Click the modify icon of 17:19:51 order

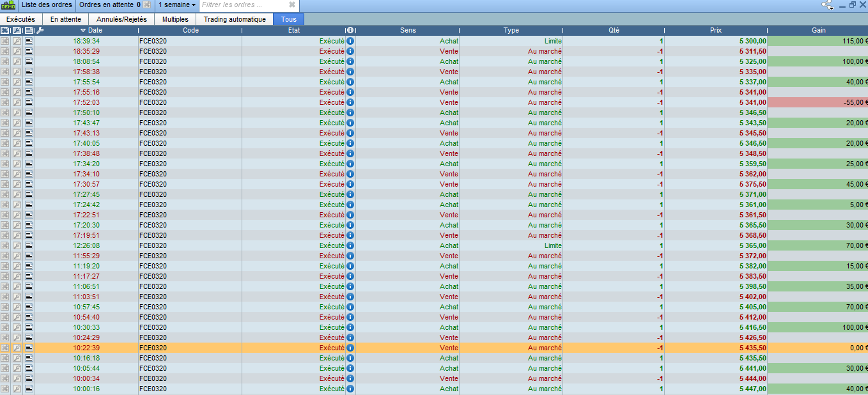click(17, 235)
